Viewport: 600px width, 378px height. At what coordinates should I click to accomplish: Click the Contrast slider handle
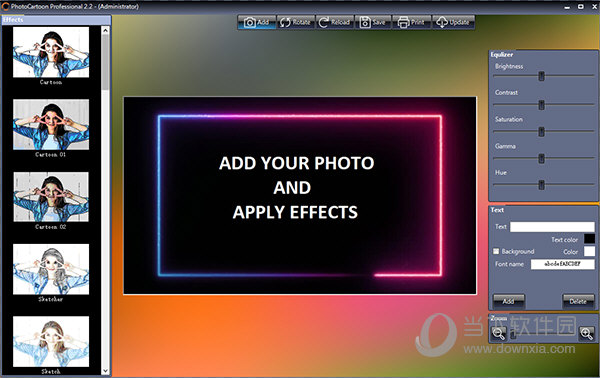[x=541, y=105]
